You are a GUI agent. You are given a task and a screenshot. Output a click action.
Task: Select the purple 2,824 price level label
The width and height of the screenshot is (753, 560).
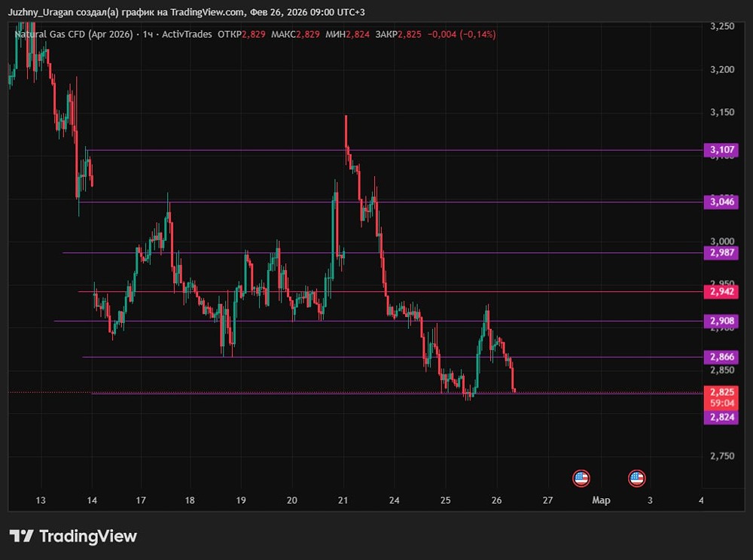(x=721, y=417)
